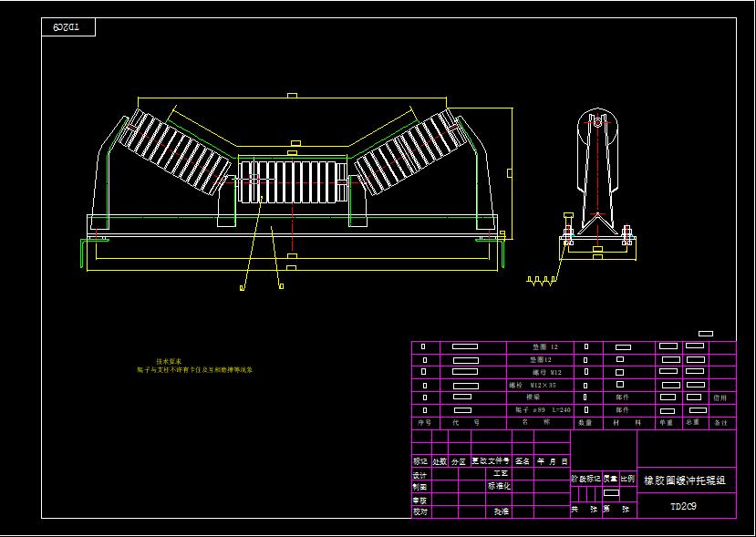Click the 校对 label

click(419, 512)
